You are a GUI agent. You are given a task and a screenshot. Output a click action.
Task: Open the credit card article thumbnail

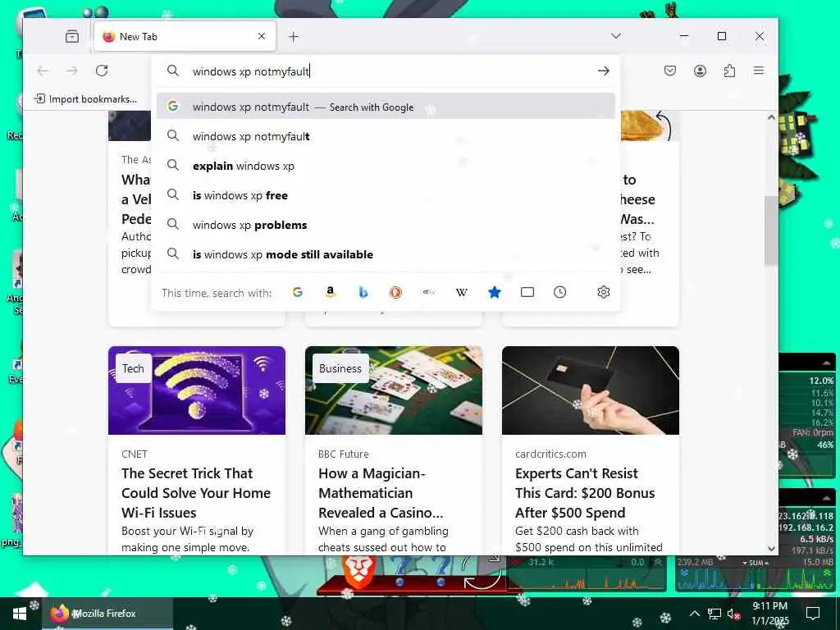(591, 390)
